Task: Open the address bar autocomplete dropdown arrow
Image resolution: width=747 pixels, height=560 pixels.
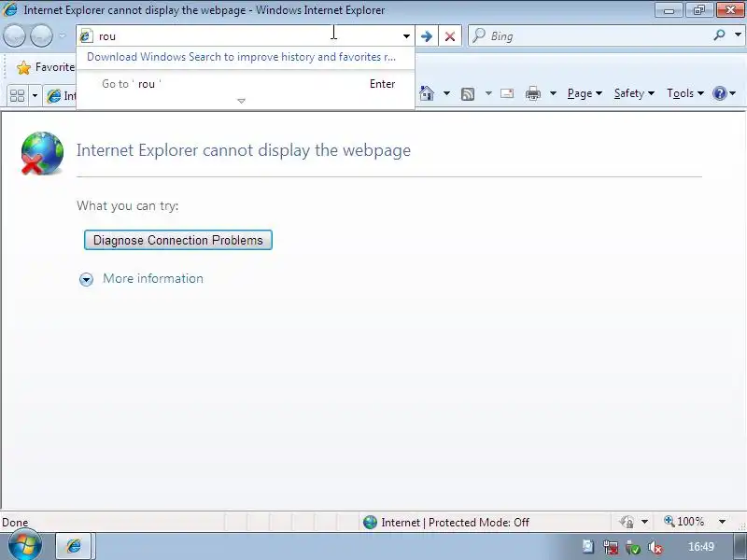Action: (406, 36)
